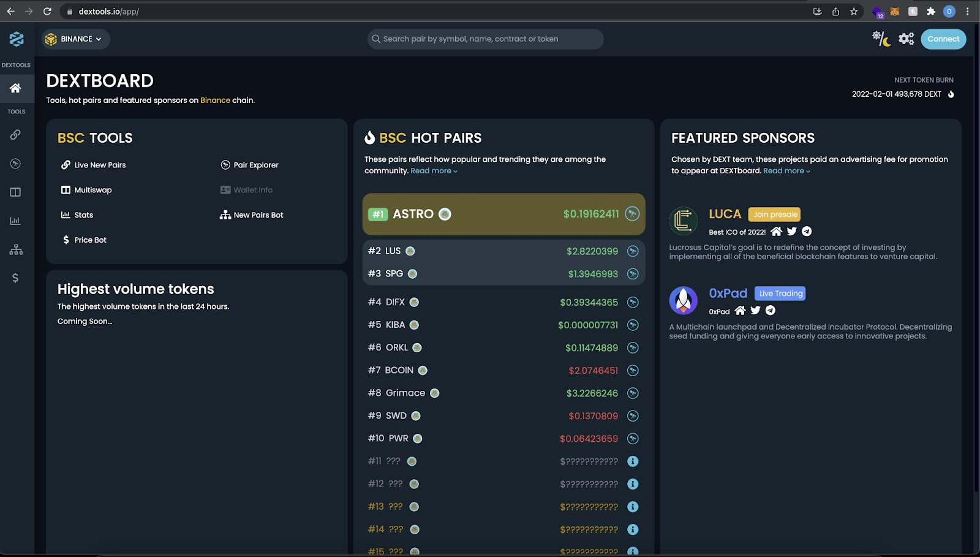This screenshot has width=980, height=557.
Task: Click the LUCA sponsor logo
Action: 684,221
